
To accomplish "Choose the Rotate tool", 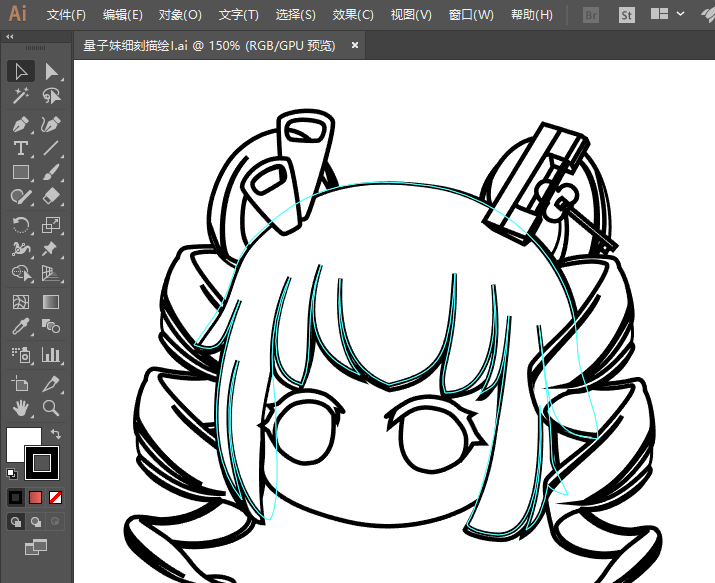I will (21, 224).
